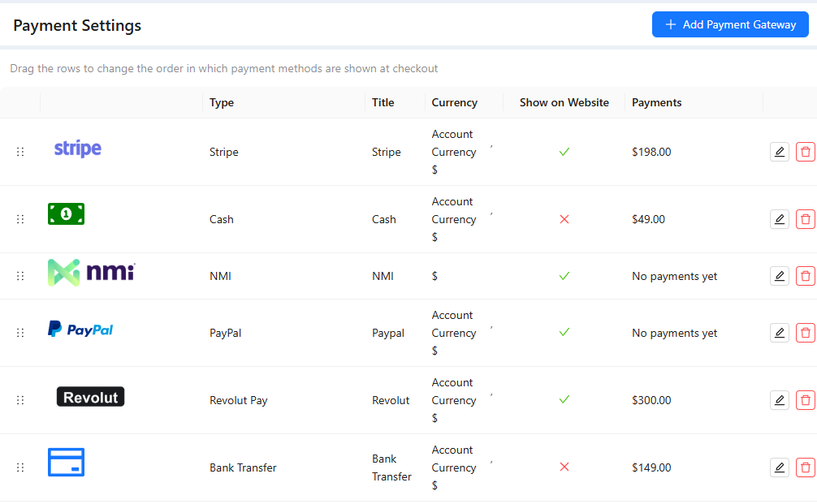Click the nmi logo

click(x=92, y=273)
